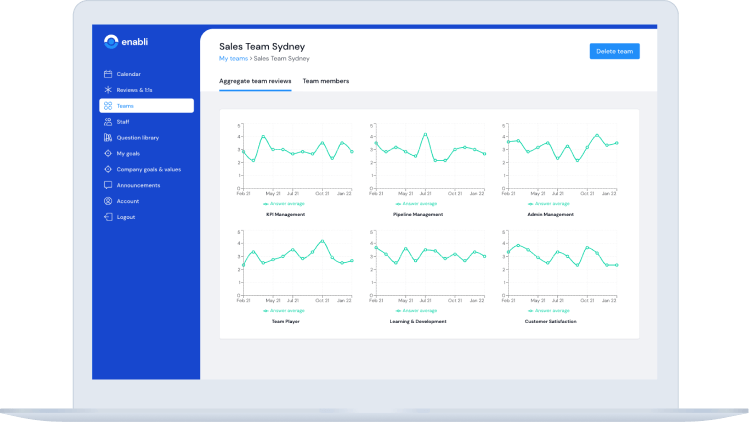The width and height of the screenshot is (749, 422).
Task: Click the enabli logo icon
Action: pos(111,42)
